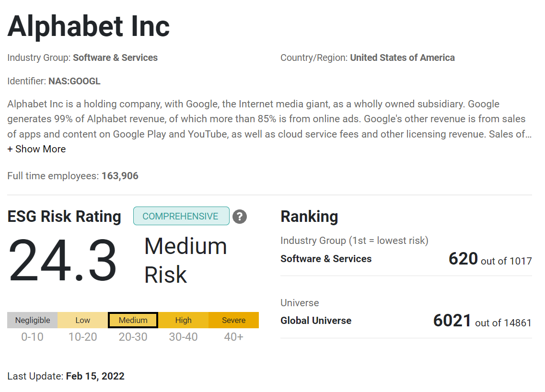Screen dimensions: 545x392
Task: Select the Negligible risk scale segment
Action: 32,320
